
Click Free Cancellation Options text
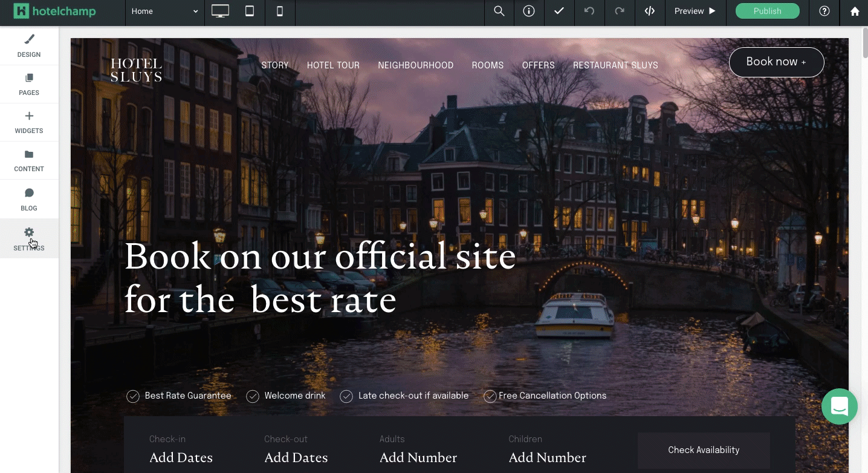pos(552,396)
